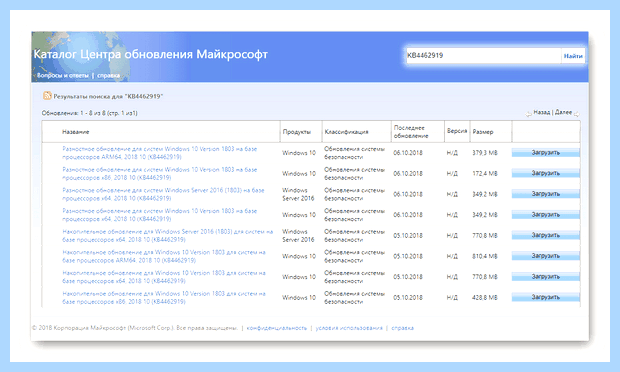Image resolution: width=620 pixels, height=372 pixels.
Task: Go to next page via Далее
Action: pos(563,112)
